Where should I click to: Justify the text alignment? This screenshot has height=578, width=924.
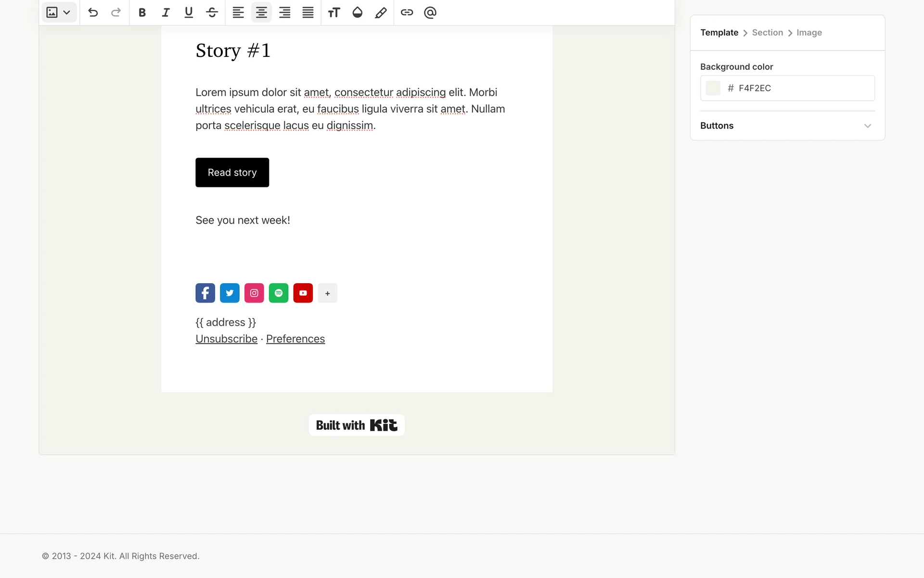(308, 13)
